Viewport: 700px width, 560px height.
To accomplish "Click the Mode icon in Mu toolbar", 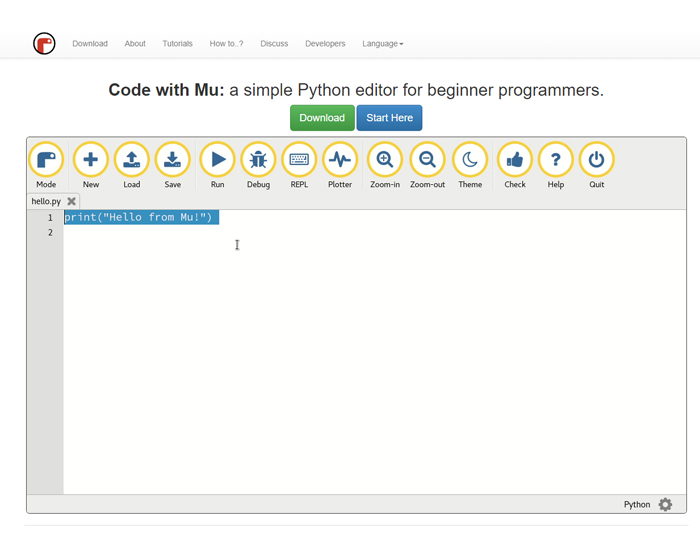I will tap(46, 160).
